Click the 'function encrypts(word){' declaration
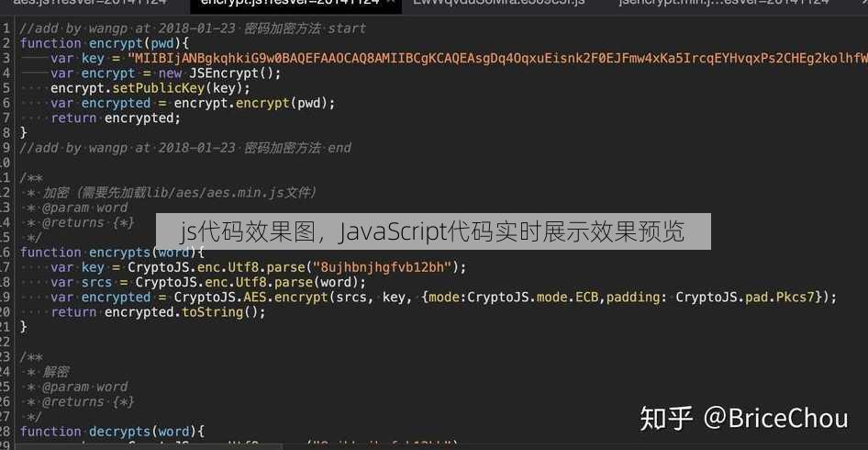 112,253
